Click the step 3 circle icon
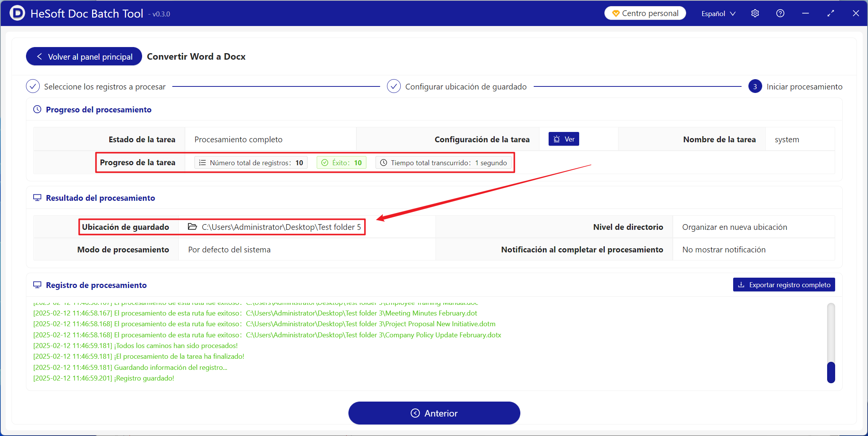Viewport: 868px width, 436px height. coord(755,86)
